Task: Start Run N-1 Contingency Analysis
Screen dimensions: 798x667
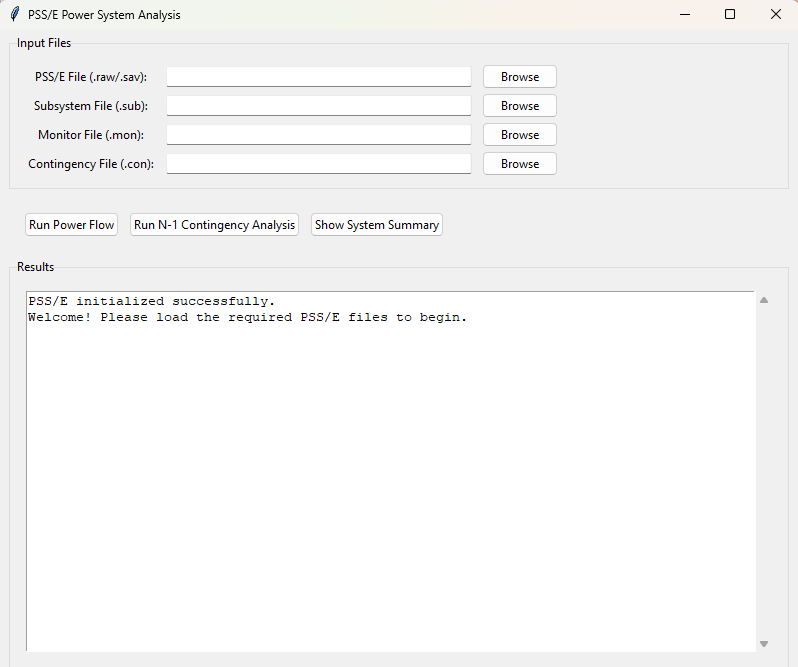Action: pos(215,225)
